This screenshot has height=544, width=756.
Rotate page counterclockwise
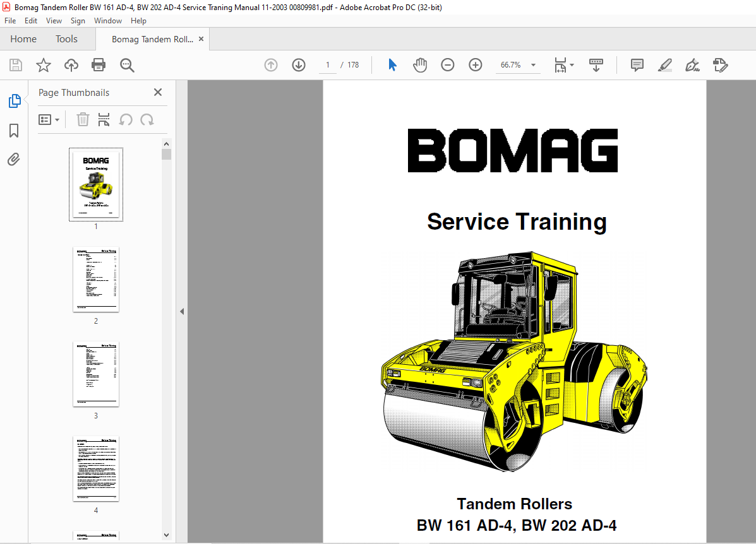tap(126, 119)
